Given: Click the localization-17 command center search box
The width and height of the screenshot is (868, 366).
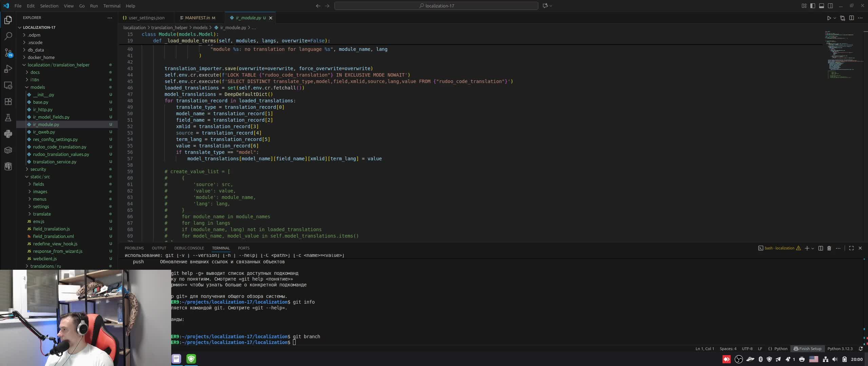Looking at the screenshot, I should click(x=436, y=6).
